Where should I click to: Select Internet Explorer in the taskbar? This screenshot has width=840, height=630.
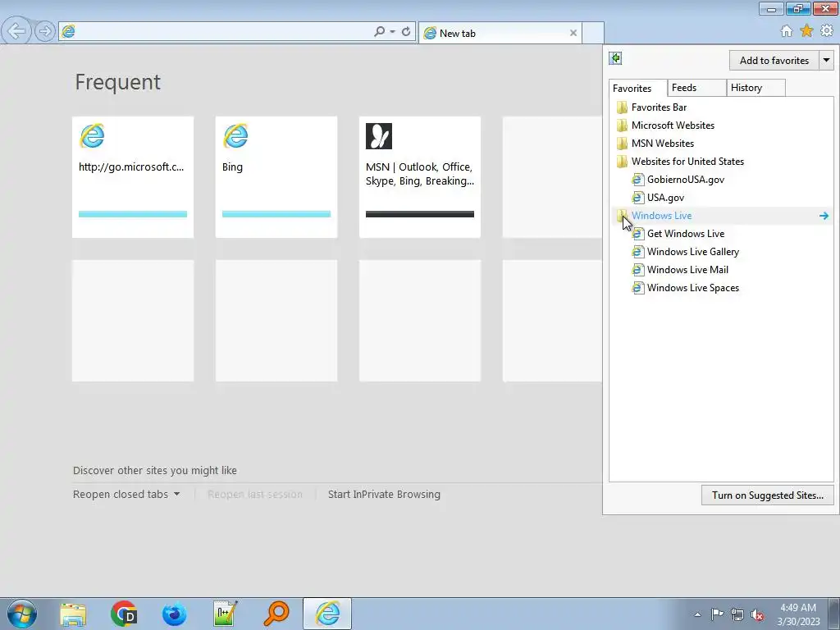click(x=327, y=614)
